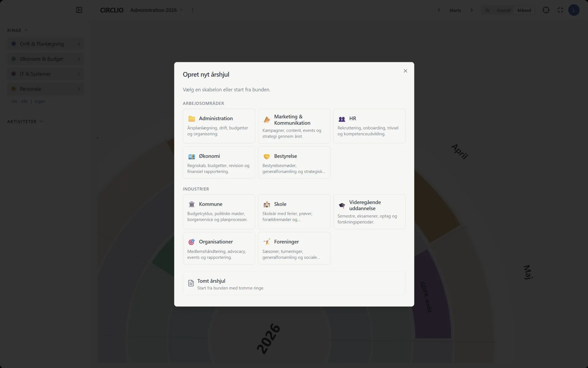Click the count 3 beside Personale
This screenshot has width=588, height=368.
coord(79,89)
